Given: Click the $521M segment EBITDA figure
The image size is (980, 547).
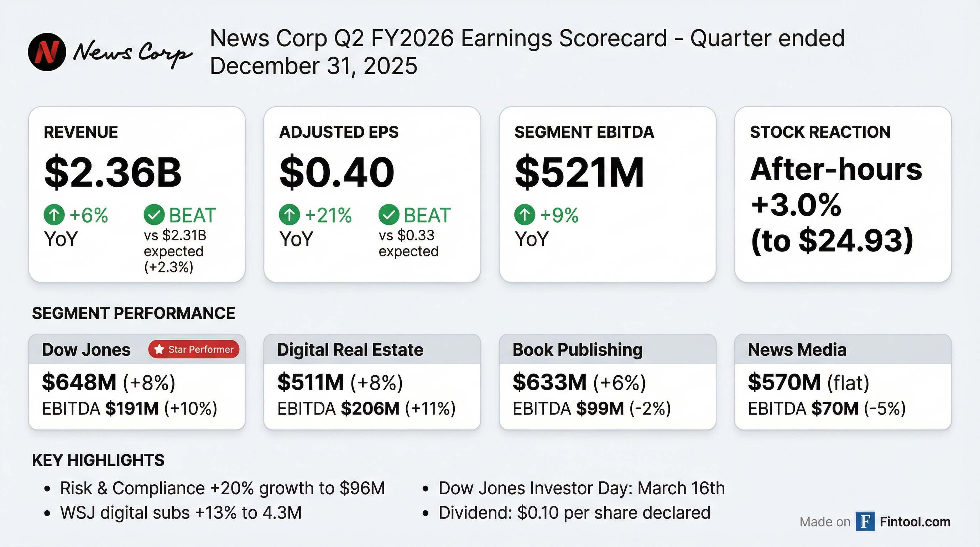Looking at the screenshot, I should (x=579, y=172).
